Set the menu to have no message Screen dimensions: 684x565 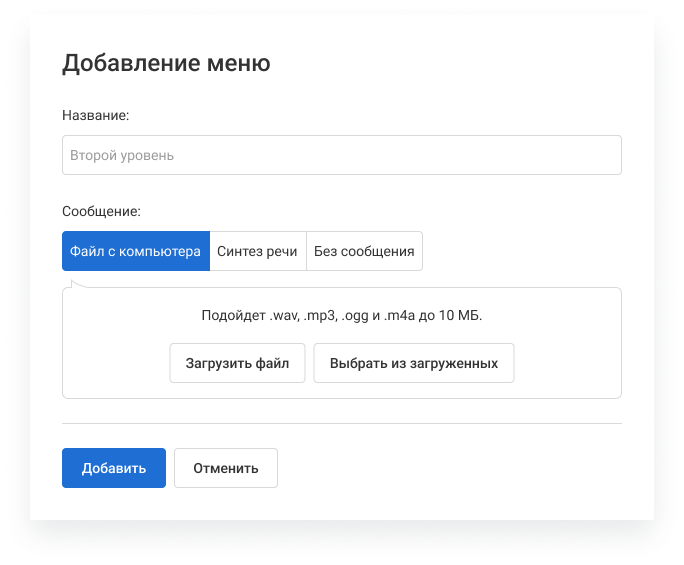point(364,251)
